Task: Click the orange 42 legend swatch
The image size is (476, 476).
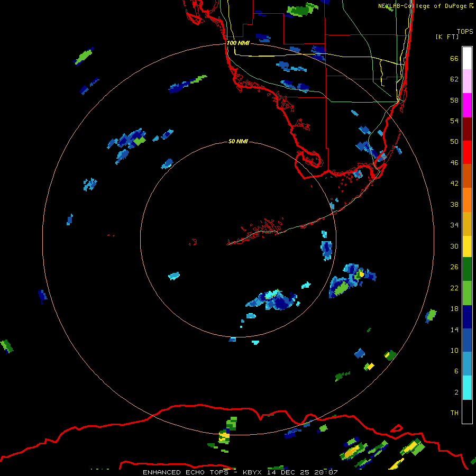Action: [x=467, y=199]
